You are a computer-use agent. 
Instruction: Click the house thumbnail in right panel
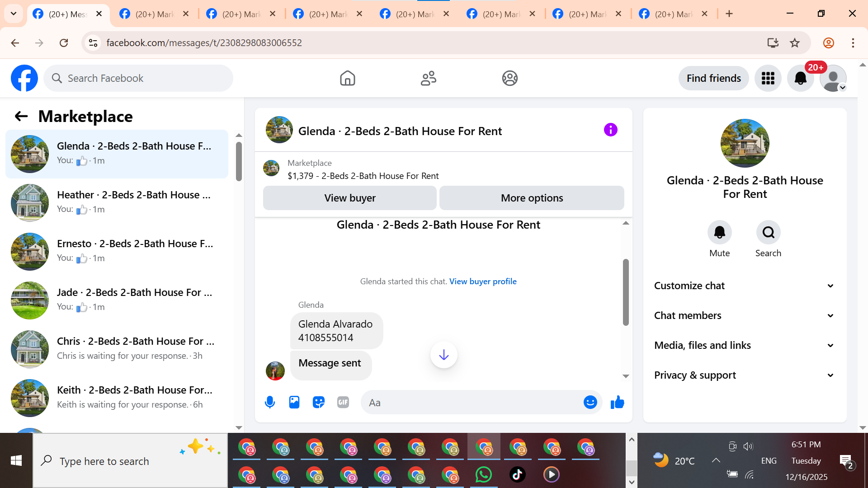[x=745, y=143]
